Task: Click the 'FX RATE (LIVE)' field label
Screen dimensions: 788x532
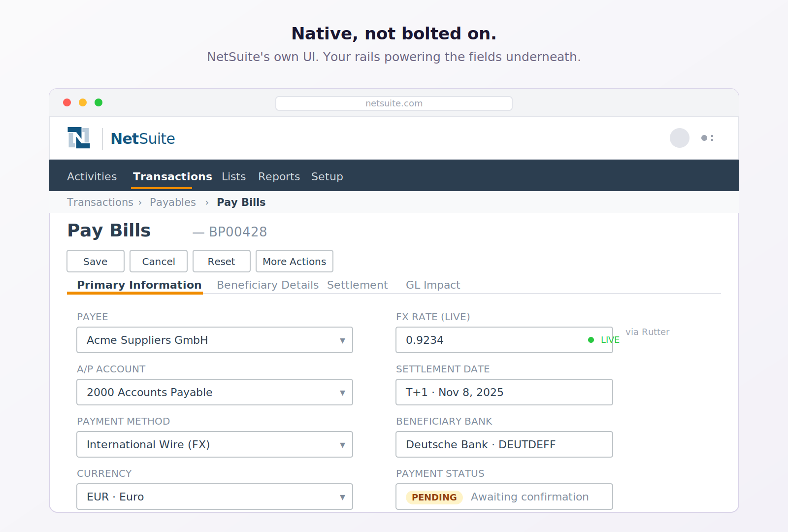Action: click(x=433, y=317)
